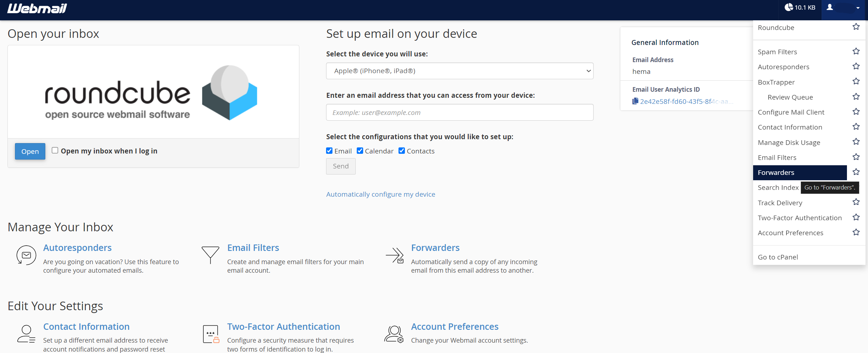
Task: Open the Autoresponders heading link
Action: 77,248
